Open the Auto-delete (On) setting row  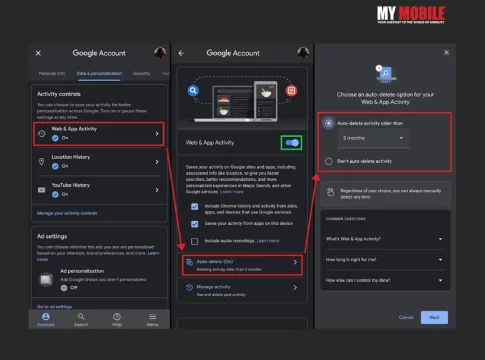[242, 265]
